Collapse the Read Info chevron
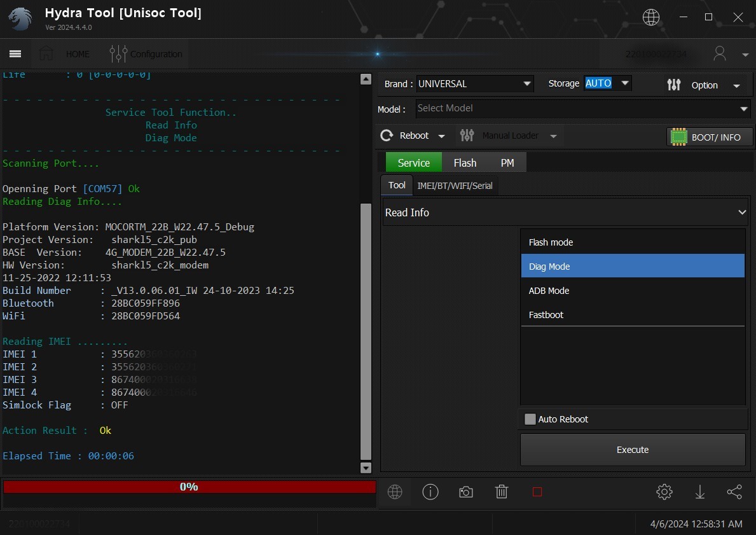This screenshot has height=535, width=756. pyautogui.click(x=741, y=212)
